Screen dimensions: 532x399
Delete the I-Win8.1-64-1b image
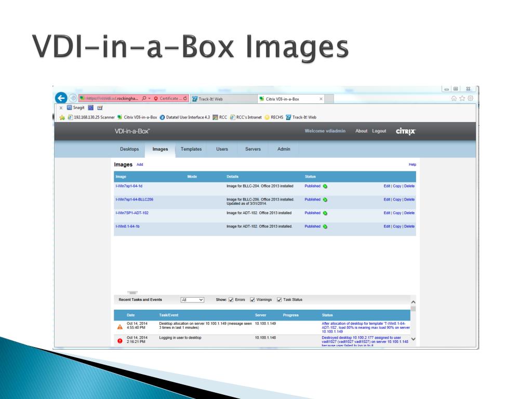pos(409,227)
